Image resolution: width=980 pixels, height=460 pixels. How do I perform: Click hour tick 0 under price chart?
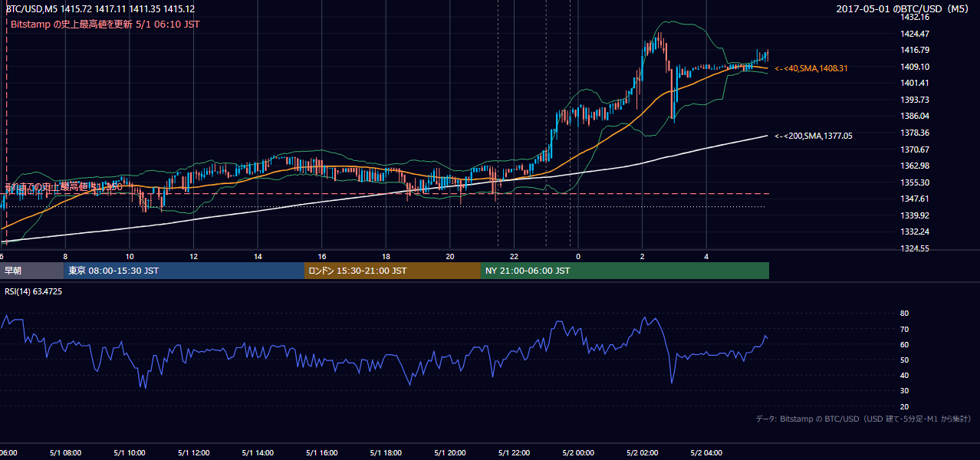[578, 257]
